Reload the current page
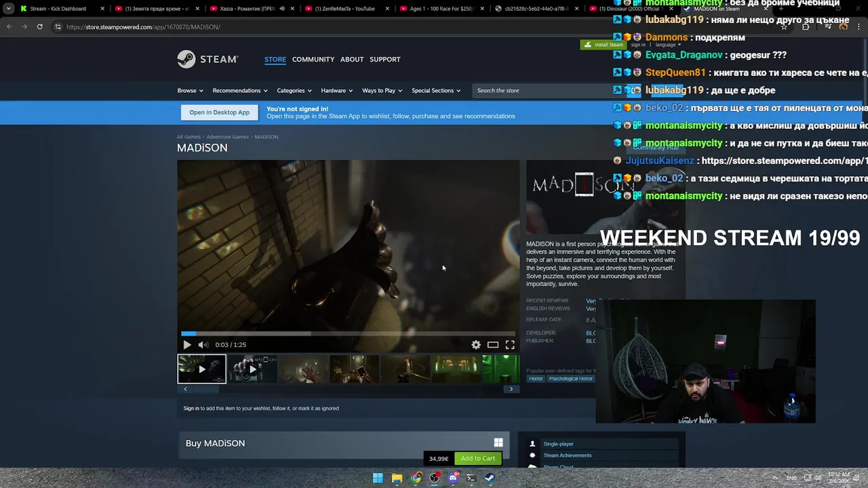 coord(40,27)
